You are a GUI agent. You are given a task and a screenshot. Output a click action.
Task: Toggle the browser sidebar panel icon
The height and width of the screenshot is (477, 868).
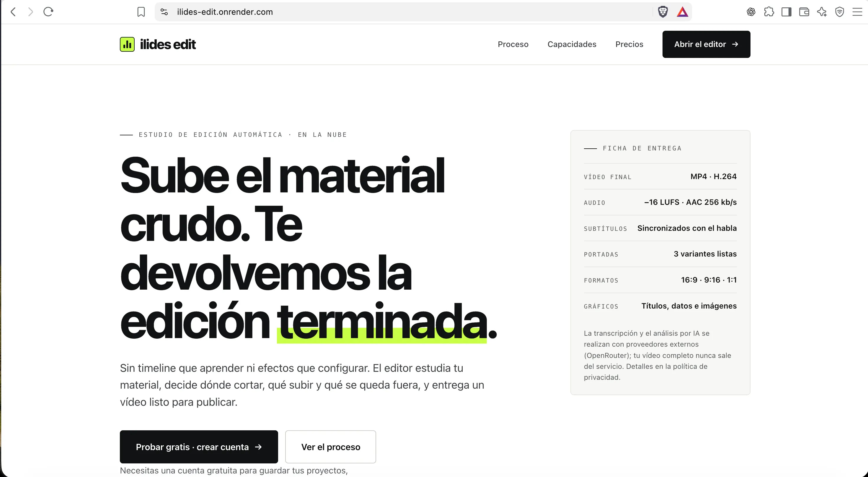click(787, 12)
